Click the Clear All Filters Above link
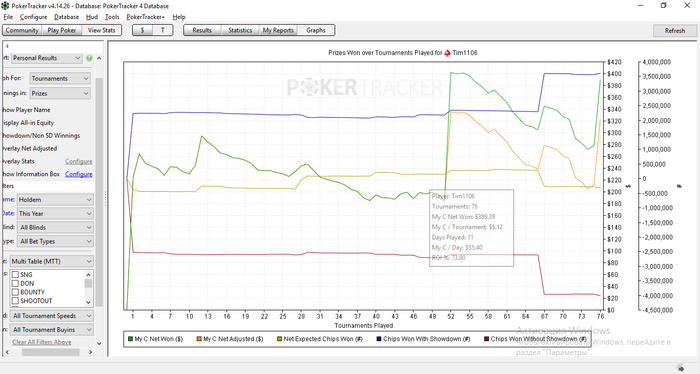 [x=42, y=342]
